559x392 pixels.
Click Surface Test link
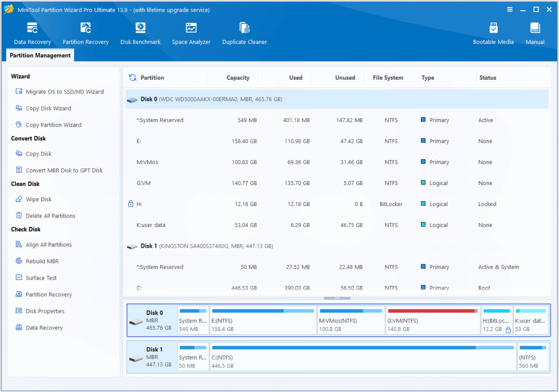(41, 278)
